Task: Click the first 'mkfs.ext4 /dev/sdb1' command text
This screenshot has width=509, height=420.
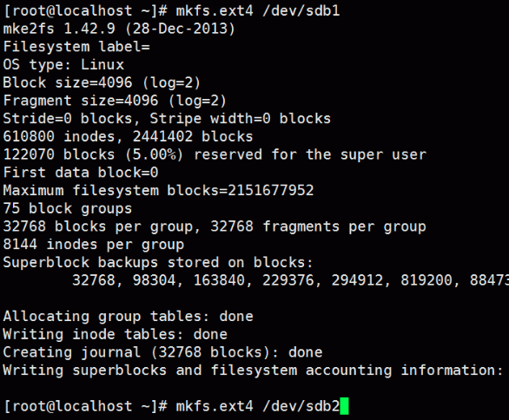Action: 258,11
